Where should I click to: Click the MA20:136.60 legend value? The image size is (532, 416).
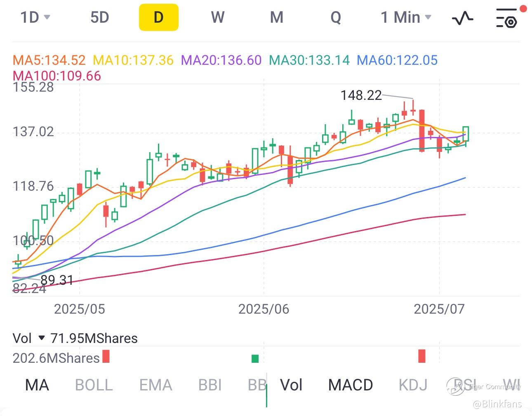point(221,60)
